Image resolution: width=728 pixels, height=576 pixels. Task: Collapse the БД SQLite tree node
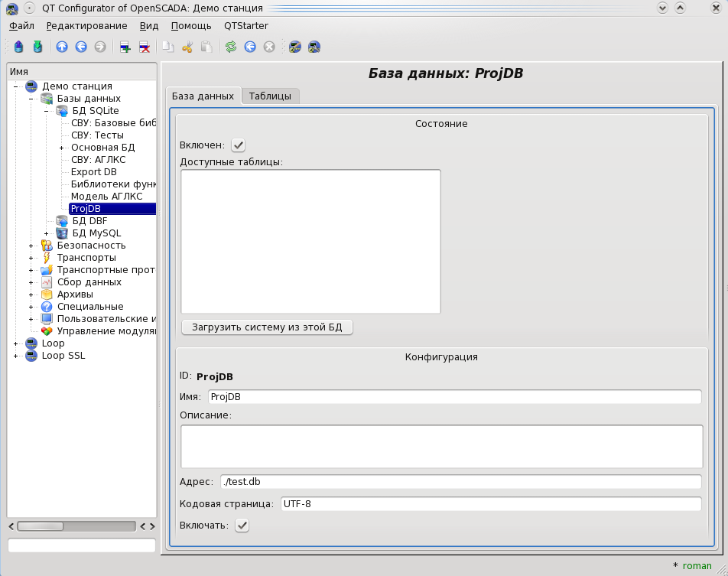(46, 111)
